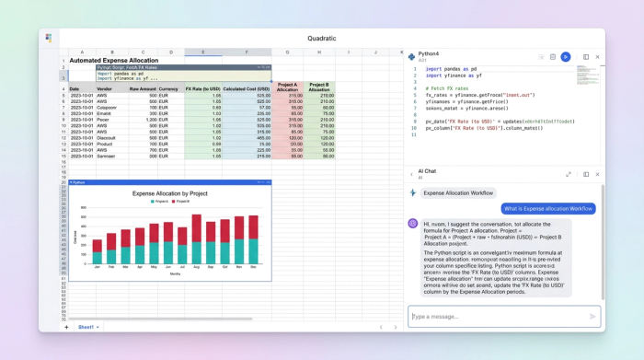644x360 pixels.
Task: Select column B header
Action: [112, 52]
